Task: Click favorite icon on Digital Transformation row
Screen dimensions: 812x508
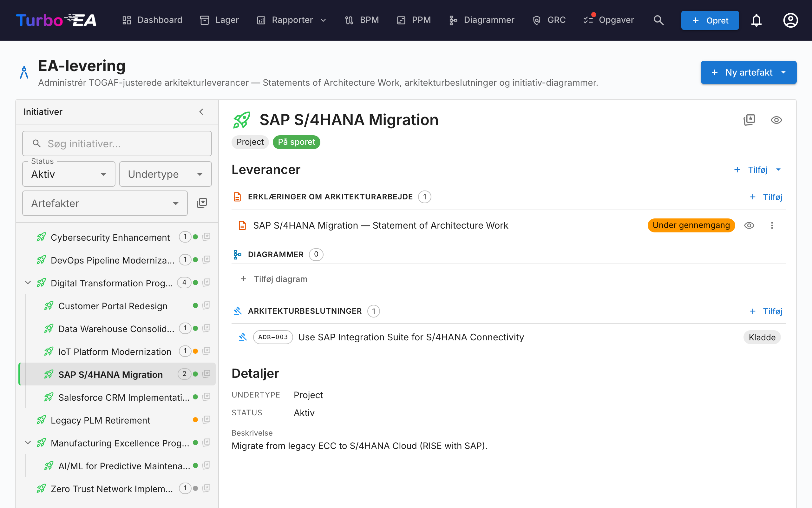Action: tap(206, 283)
